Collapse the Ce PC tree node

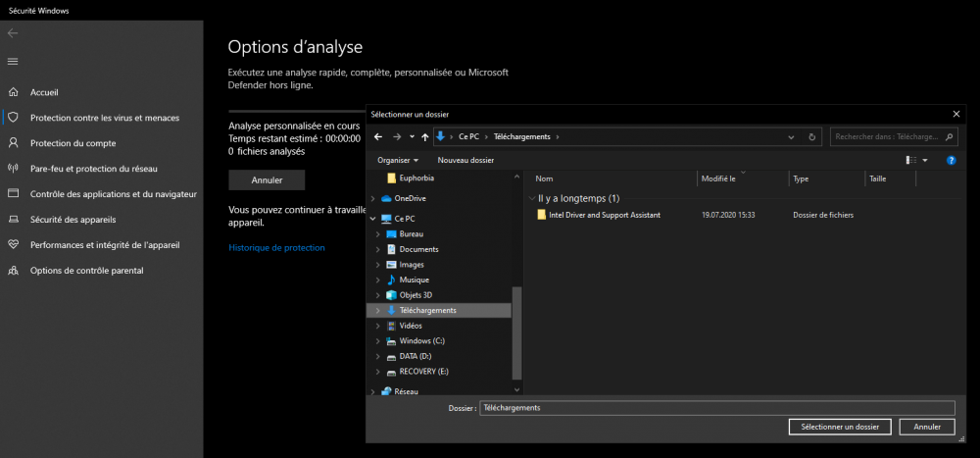click(372, 219)
